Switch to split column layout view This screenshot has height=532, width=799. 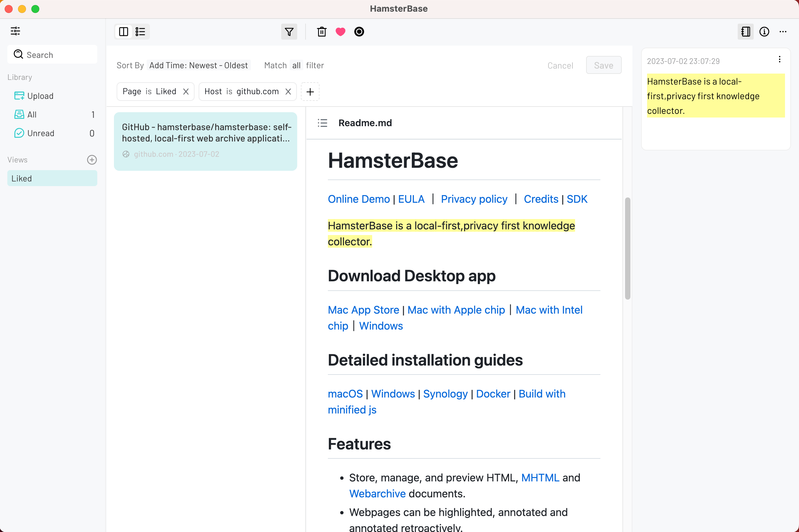coord(124,32)
